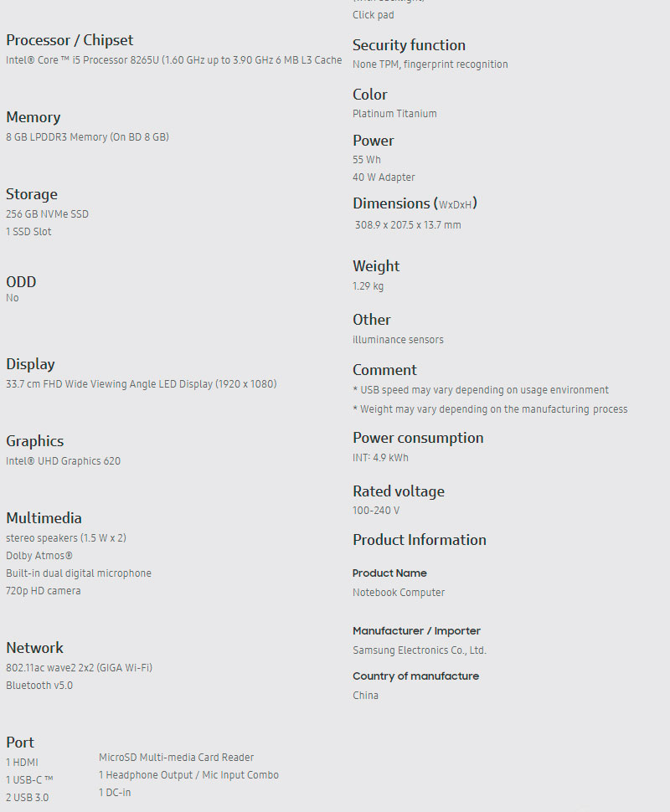This screenshot has width=670, height=812.
Task: Select the Memory section heading
Action: click(33, 117)
